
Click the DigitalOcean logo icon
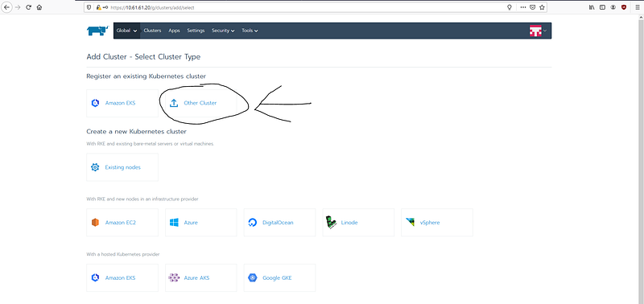point(252,223)
